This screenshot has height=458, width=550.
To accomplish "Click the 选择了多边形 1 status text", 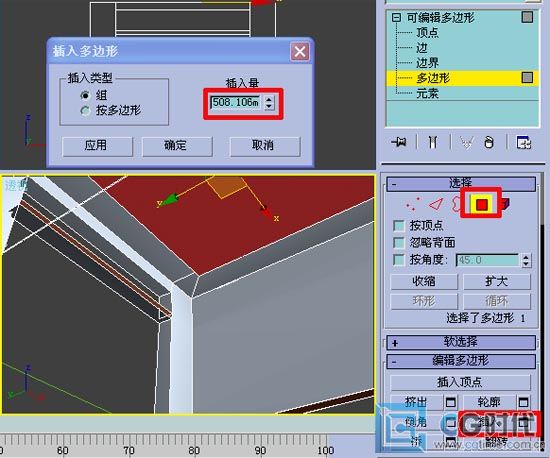I will pos(486,318).
